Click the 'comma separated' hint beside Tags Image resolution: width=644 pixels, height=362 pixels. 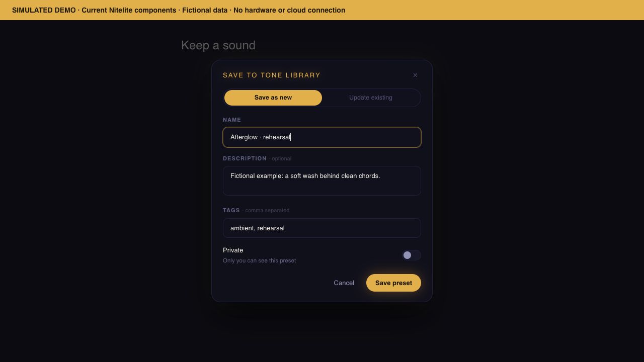click(x=266, y=210)
